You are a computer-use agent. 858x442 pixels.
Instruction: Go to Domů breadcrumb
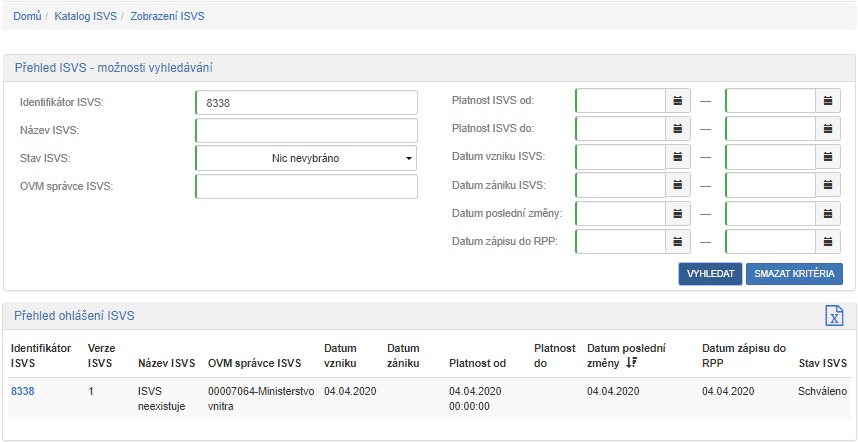[27, 16]
